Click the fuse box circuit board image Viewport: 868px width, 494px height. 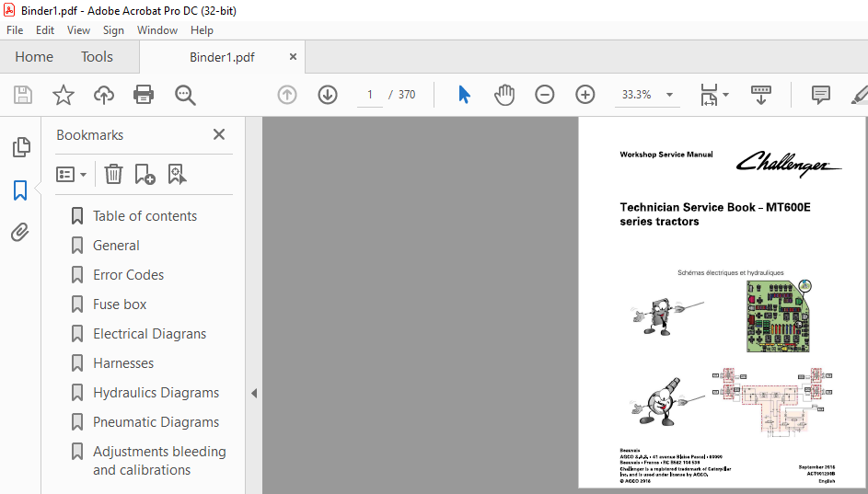pyautogui.click(x=779, y=316)
